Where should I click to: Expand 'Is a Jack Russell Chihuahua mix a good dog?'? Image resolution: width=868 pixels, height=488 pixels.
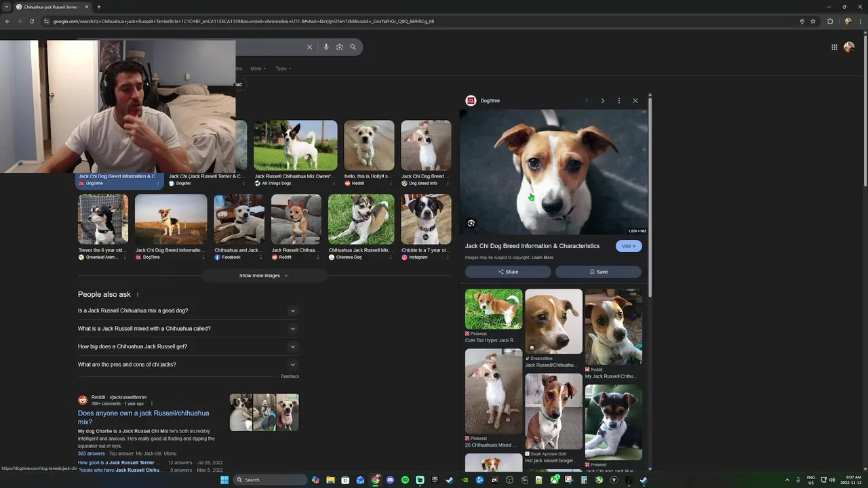pos(188,310)
